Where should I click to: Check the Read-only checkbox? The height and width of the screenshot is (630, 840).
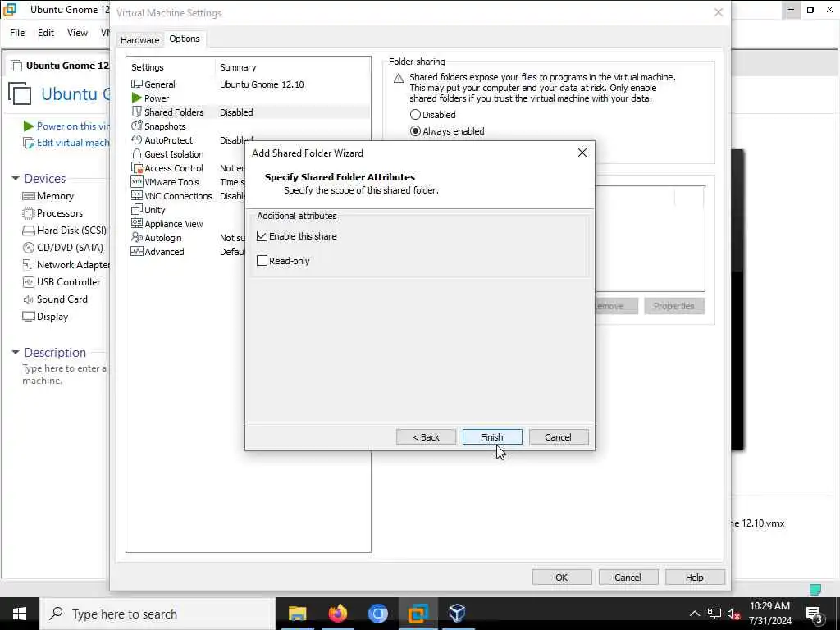coord(262,261)
